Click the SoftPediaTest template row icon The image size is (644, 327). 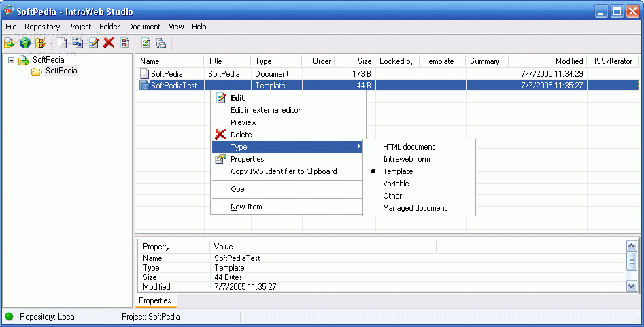pos(144,86)
